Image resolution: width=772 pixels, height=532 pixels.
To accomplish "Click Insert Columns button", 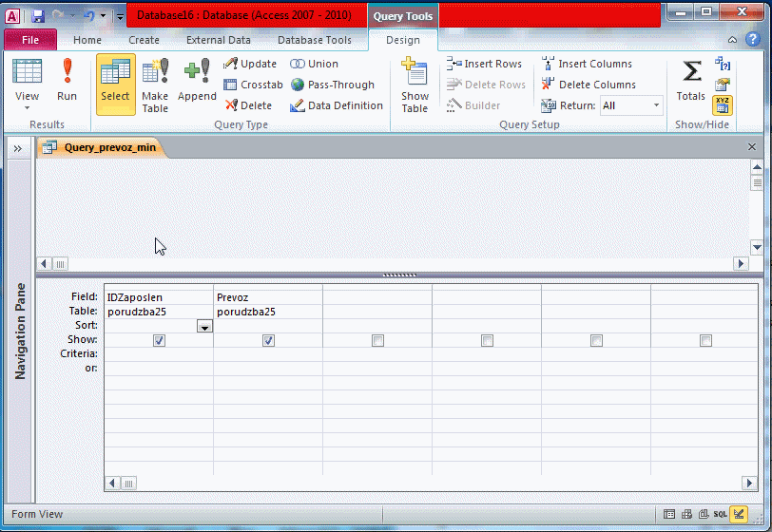I will click(x=587, y=64).
